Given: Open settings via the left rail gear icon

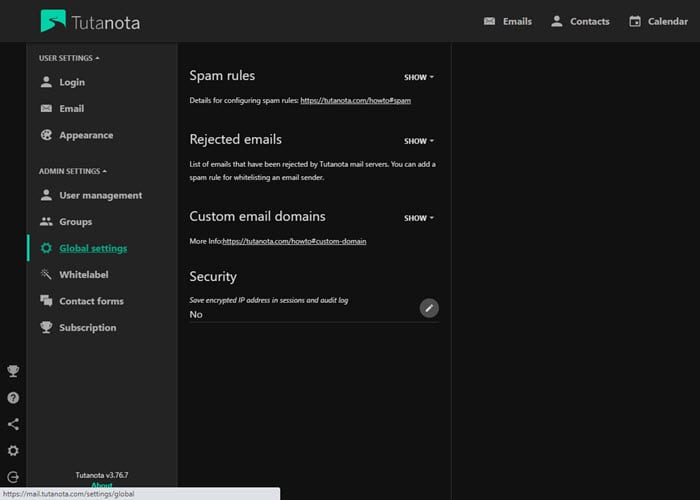Looking at the screenshot, I should click(x=13, y=450).
